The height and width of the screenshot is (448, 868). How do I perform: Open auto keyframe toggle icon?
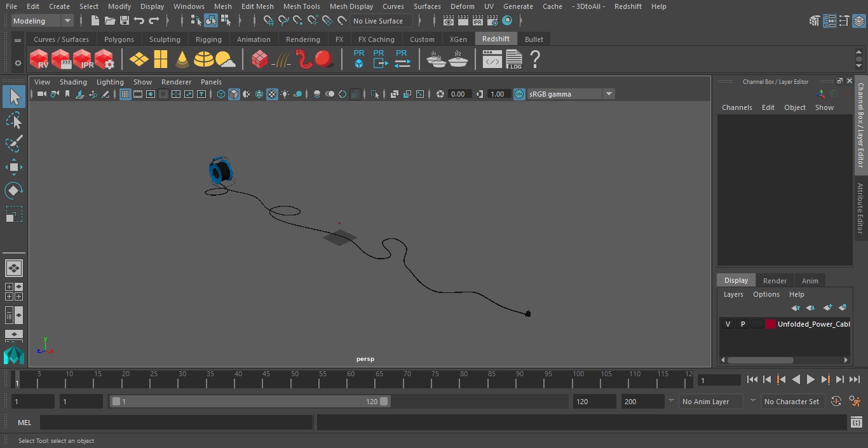click(x=836, y=401)
